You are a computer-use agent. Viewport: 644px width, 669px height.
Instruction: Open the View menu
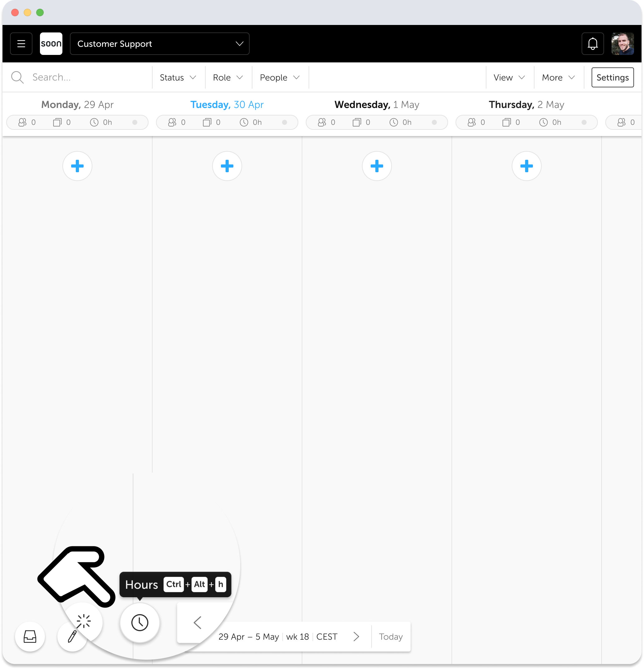tap(509, 77)
